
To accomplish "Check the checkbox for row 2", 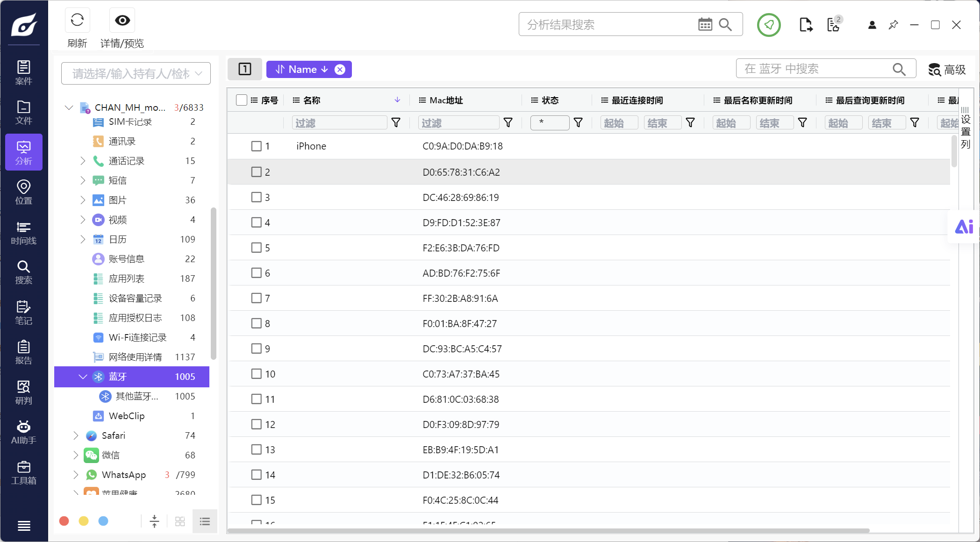I will tap(256, 172).
